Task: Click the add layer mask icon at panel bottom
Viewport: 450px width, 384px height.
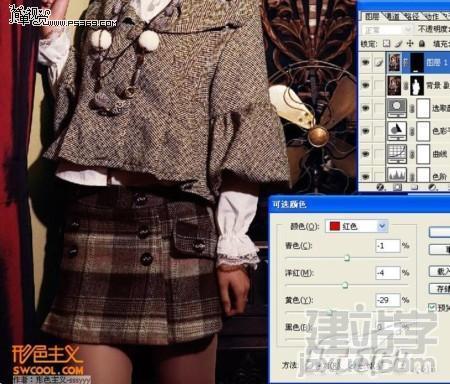Action: point(397,187)
